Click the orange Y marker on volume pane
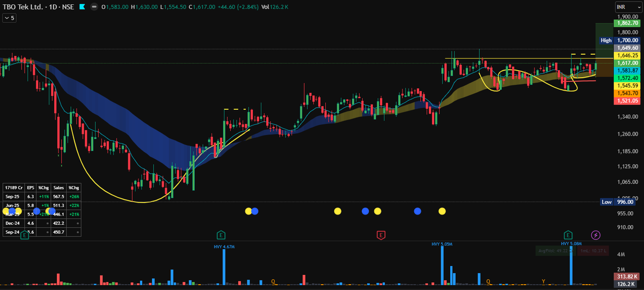This screenshot has height=290, width=644. [x=543, y=281]
